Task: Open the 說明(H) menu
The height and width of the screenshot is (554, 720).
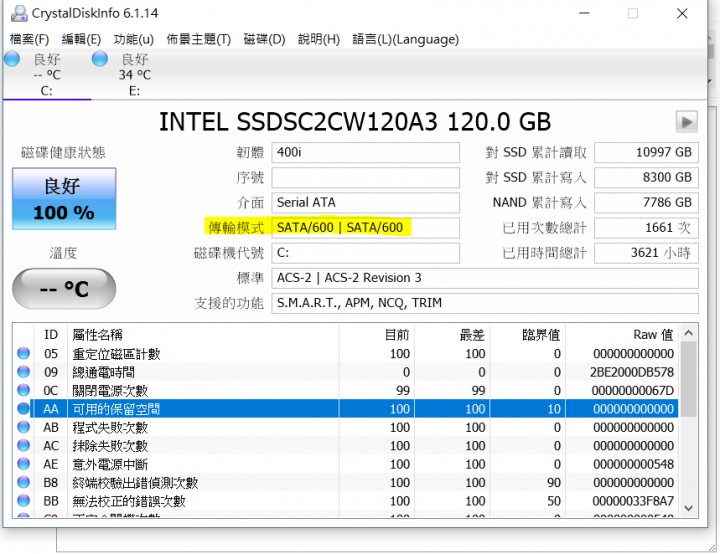Action: (319, 40)
